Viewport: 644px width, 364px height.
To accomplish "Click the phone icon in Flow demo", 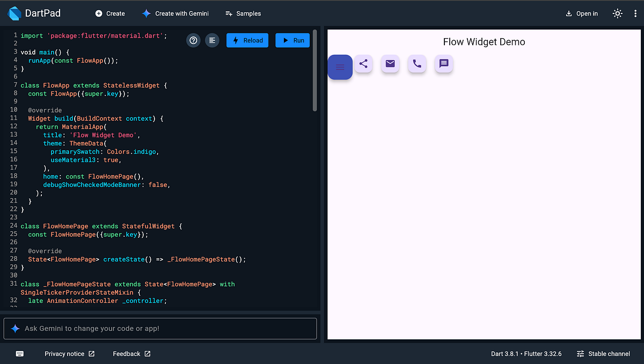I will (x=417, y=63).
